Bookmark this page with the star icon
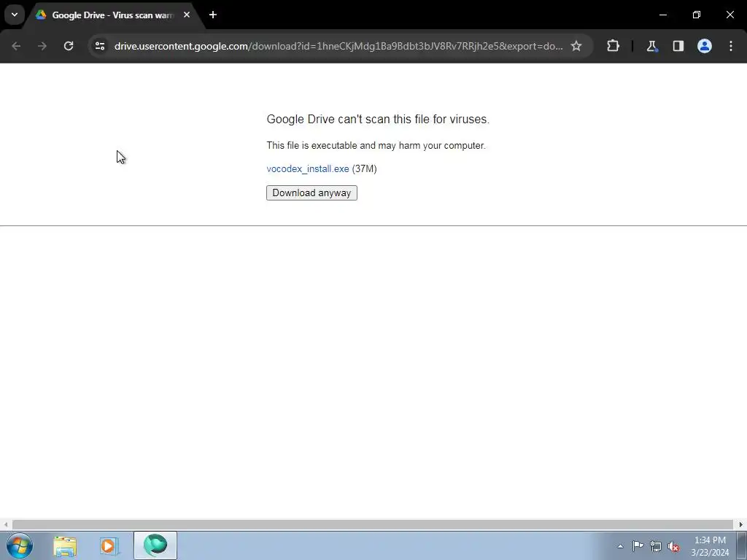Screen dimensions: 747x560 (576, 46)
